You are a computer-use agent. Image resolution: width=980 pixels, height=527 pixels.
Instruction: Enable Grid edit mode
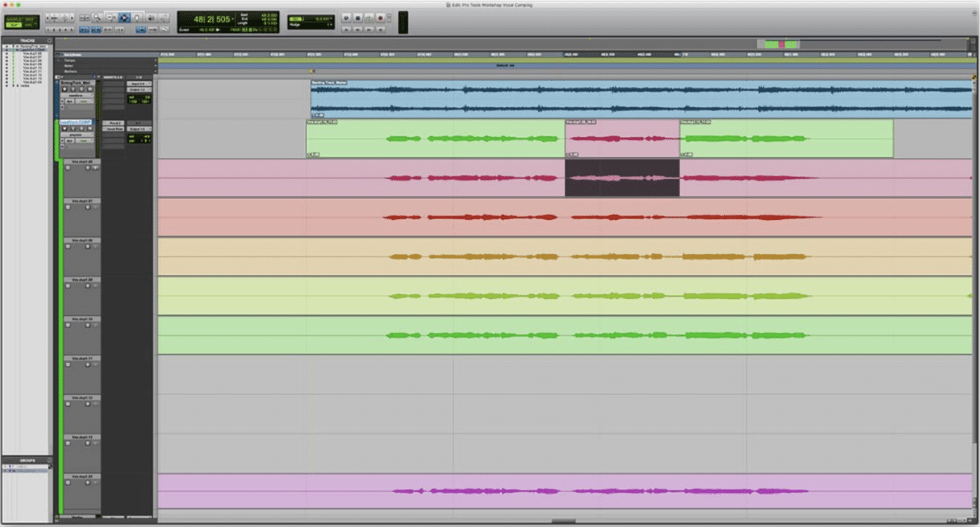click(31, 24)
